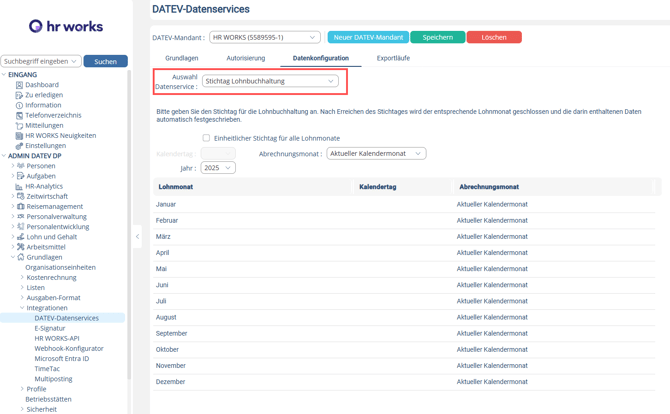Viewport: 670px width, 414px height.
Task: Expand the Profile tree node
Action: click(22, 389)
